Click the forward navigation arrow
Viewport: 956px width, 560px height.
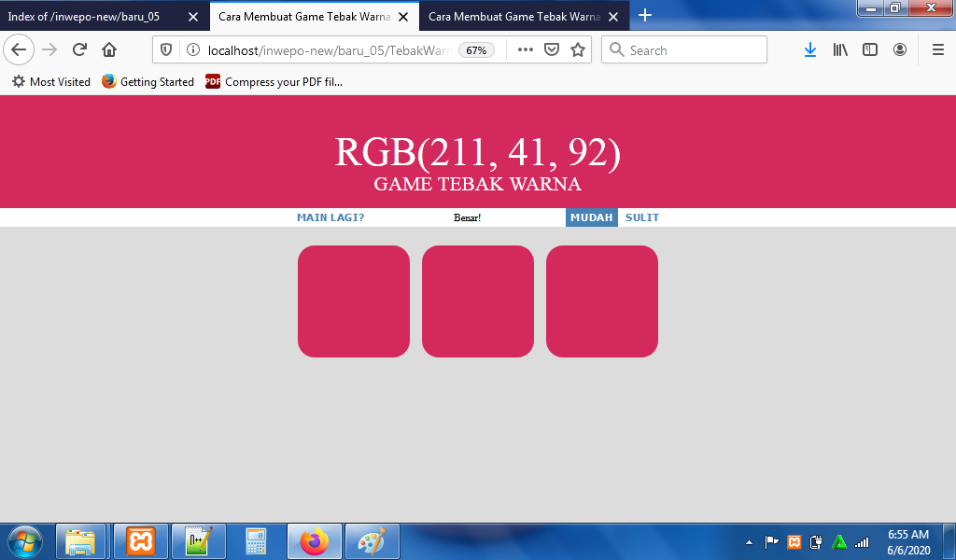coord(49,50)
